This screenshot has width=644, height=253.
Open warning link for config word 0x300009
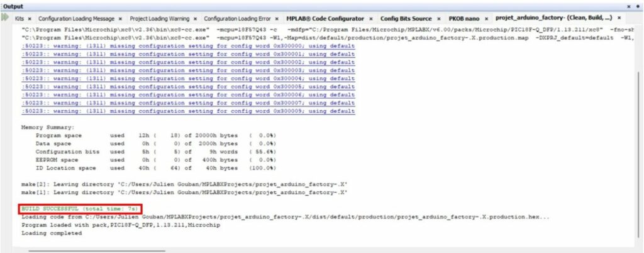click(x=189, y=111)
